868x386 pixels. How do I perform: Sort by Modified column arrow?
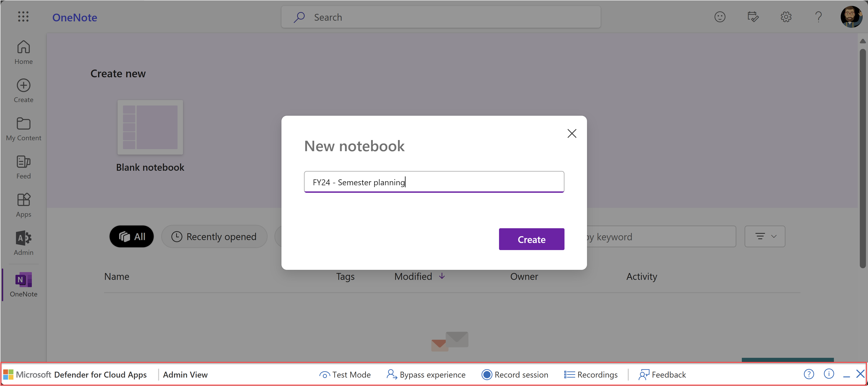click(442, 276)
